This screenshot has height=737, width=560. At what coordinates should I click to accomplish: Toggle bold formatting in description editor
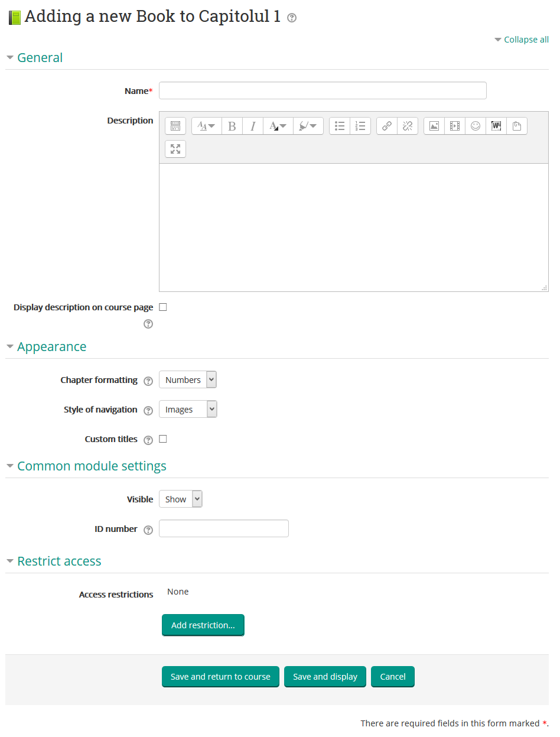coord(232,126)
